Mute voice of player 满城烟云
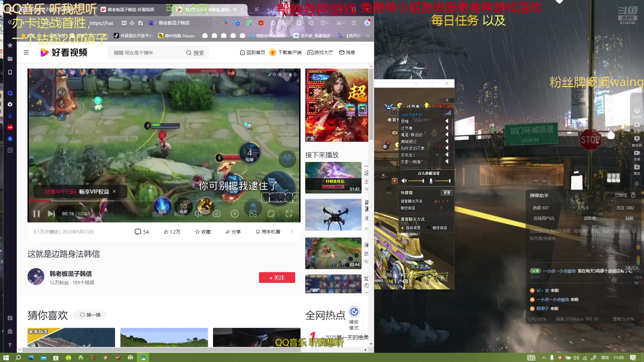The height and width of the screenshot is (362, 644). coord(447,141)
